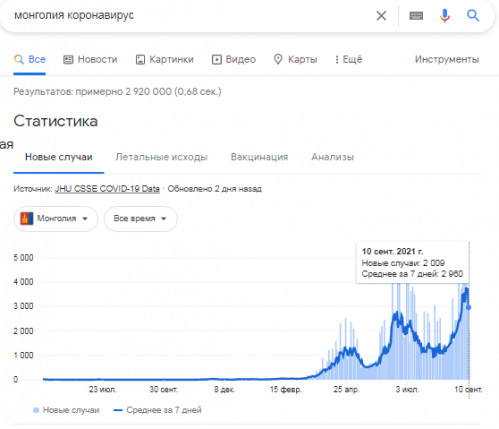Click the '3 000' y-axis label
Viewport: 499px width, 429px height.
point(23,306)
